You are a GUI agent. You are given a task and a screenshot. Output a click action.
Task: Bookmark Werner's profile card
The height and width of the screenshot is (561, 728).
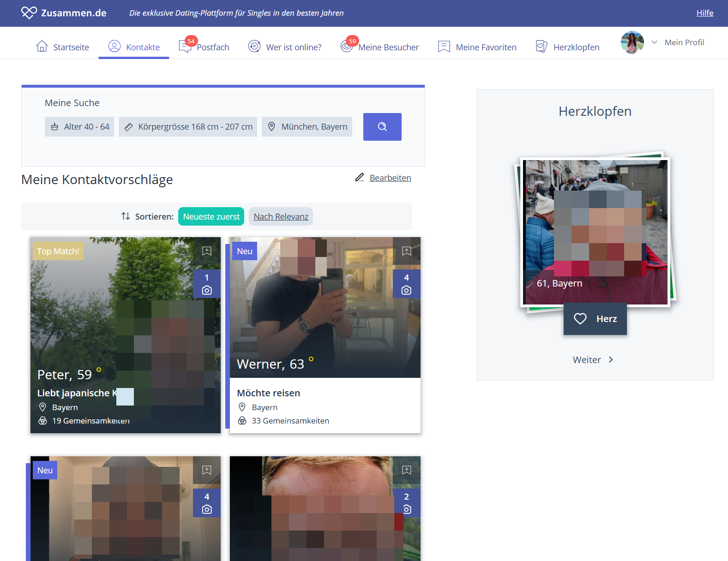click(x=407, y=251)
